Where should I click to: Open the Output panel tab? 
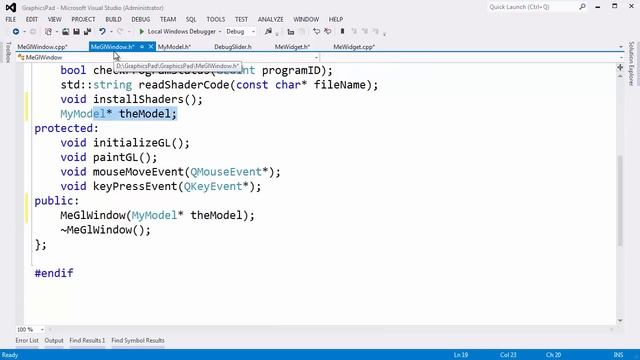point(54,340)
